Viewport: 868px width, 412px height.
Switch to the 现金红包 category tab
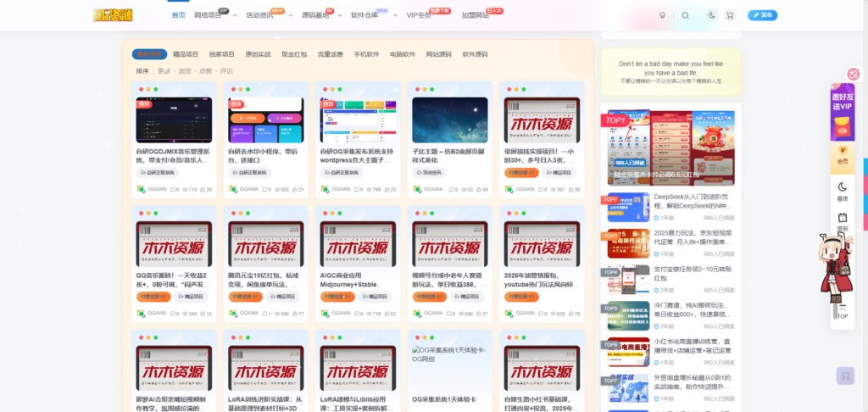tap(294, 54)
